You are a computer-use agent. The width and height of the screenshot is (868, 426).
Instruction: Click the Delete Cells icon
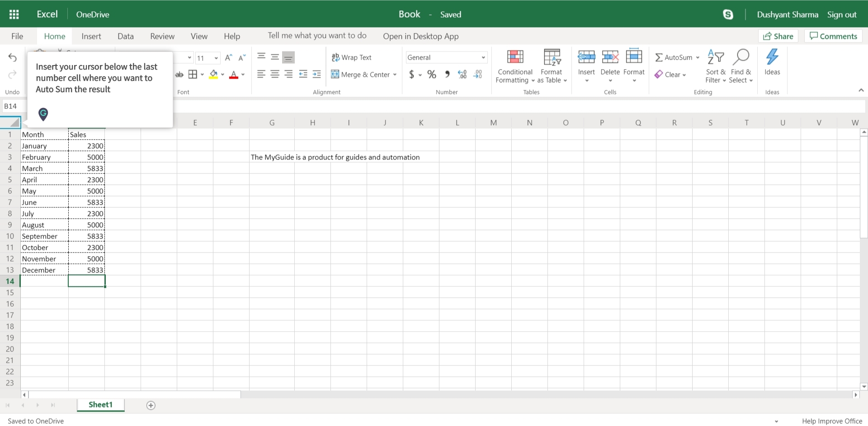tap(610, 57)
